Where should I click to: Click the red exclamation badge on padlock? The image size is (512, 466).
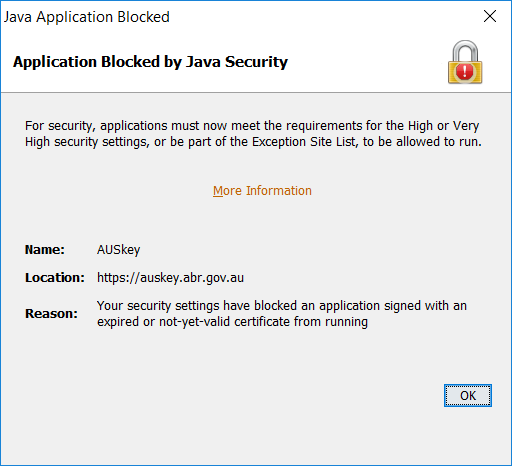[464, 72]
